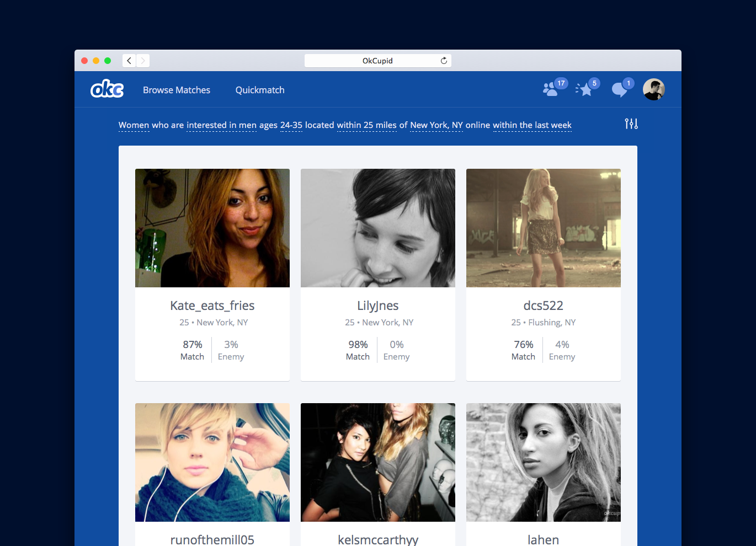
Task: Click the Kate_eats_fries username
Action: pyautogui.click(x=212, y=306)
